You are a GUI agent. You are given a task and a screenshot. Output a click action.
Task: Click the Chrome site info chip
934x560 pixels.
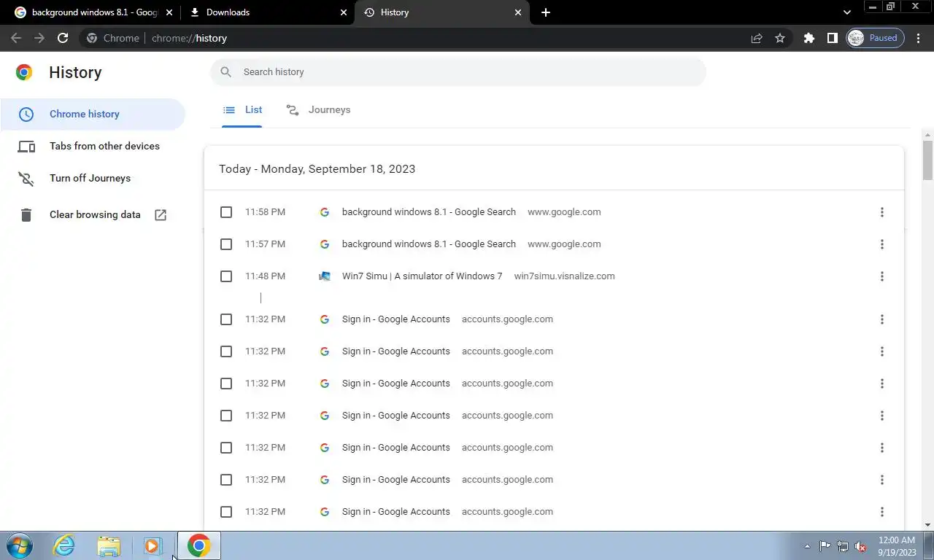coord(112,38)
